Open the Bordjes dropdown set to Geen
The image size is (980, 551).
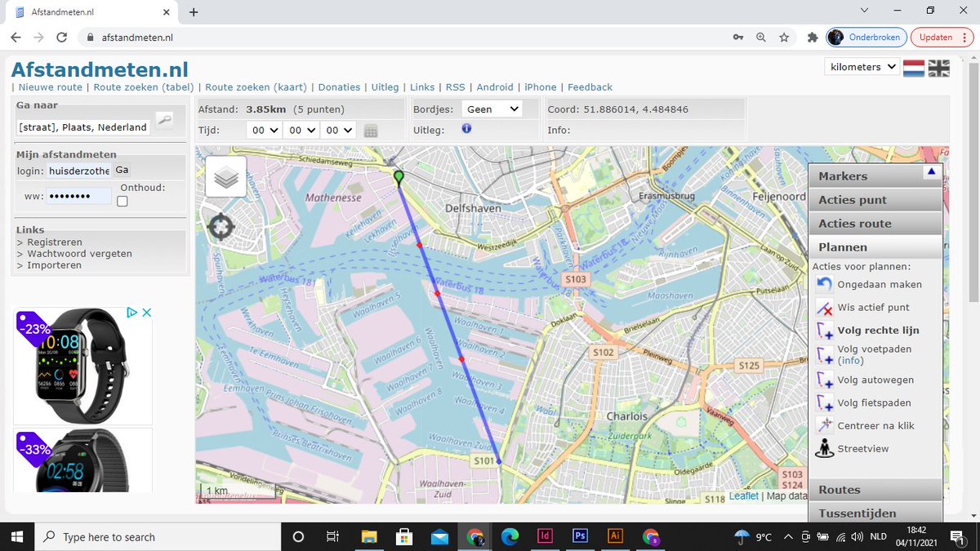(492, 109)
